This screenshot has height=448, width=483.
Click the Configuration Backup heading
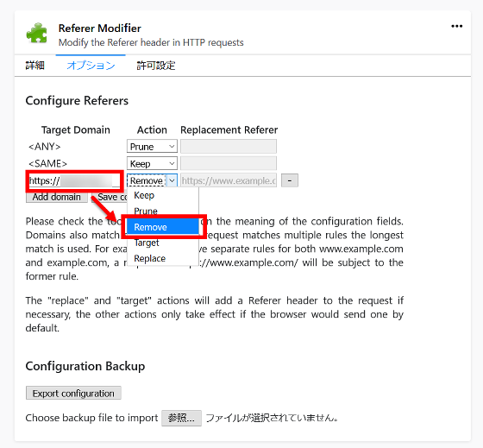pyautogui.click(x=85, y=366)
